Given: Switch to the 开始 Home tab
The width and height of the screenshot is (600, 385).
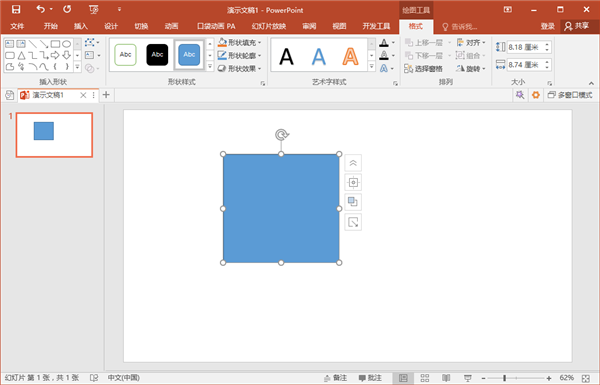Looking at the screenshot, I should click(x=51, y=26).
